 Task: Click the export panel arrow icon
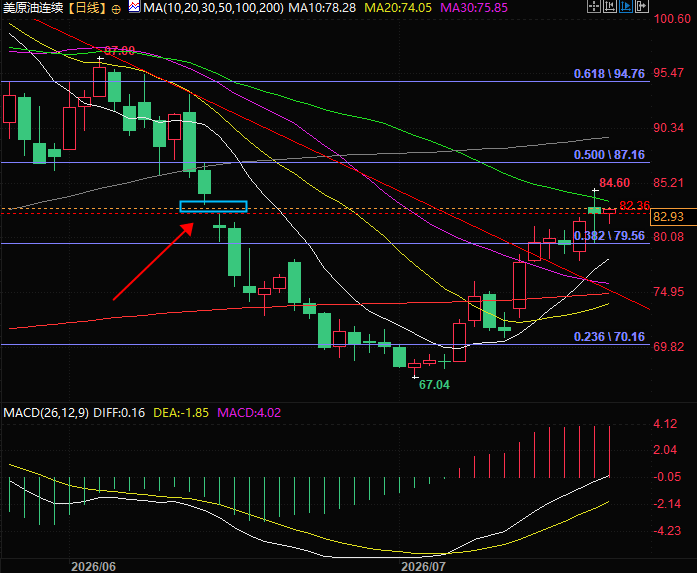(x=641, y=6)
